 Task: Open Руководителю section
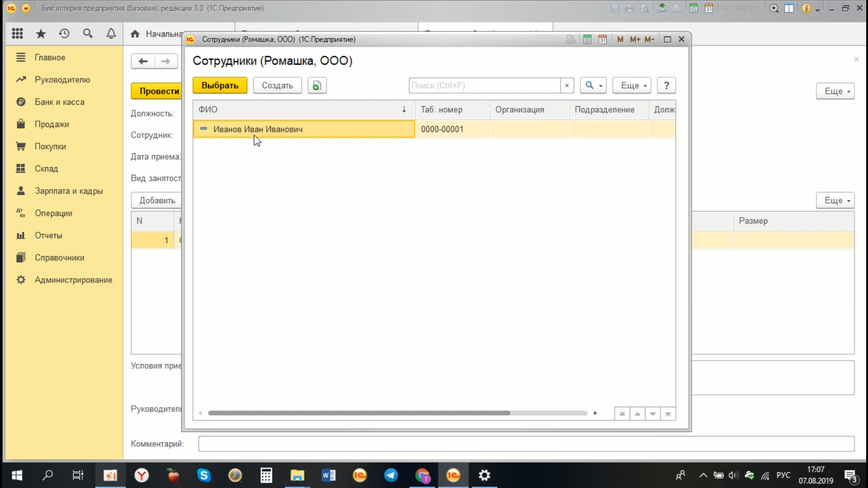pyautogui.click(x=62, y=80)
